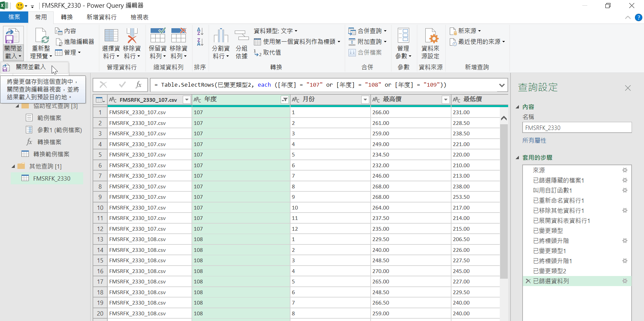Open the 所有屬性 (All Properties) link
The height and width of the screenshot is (321, 644).
534,140
